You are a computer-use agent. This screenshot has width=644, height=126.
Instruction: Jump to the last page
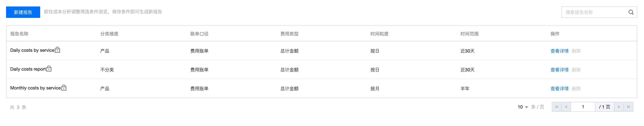coord(628,107)
